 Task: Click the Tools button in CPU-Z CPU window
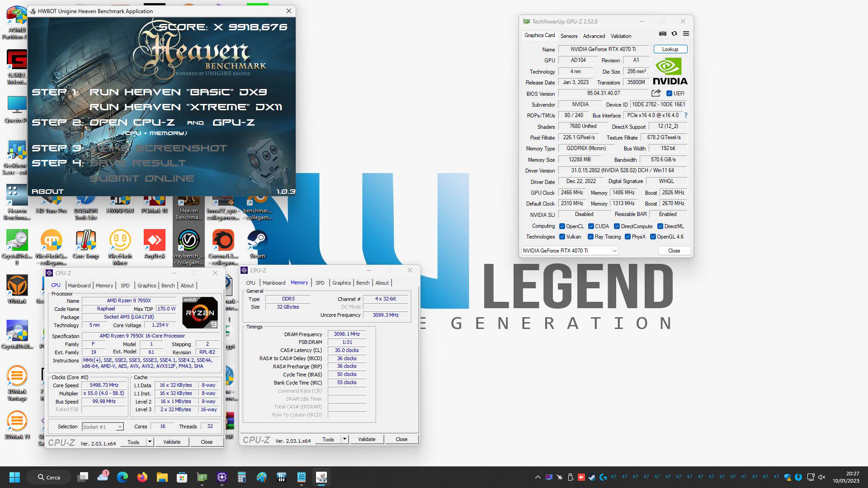[x=133, y=442]
